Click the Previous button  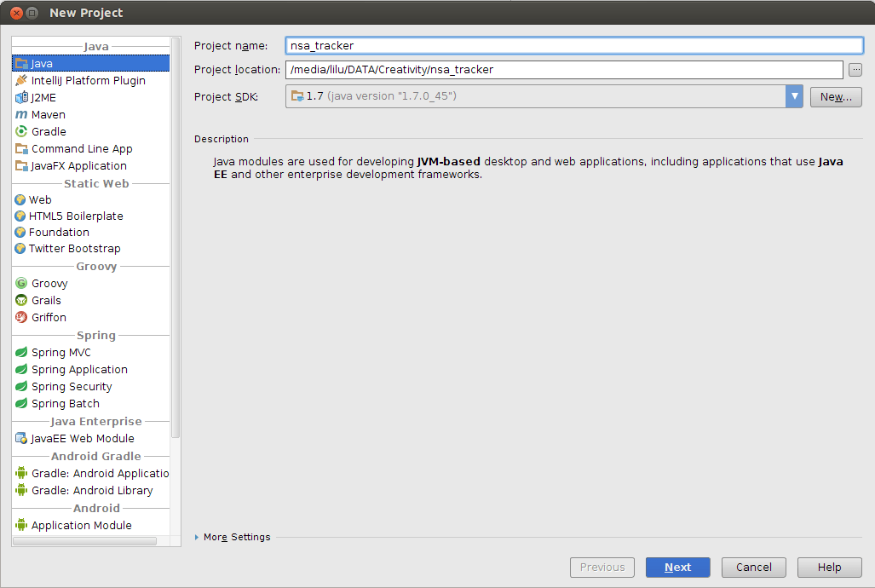[x=602, y=568]
